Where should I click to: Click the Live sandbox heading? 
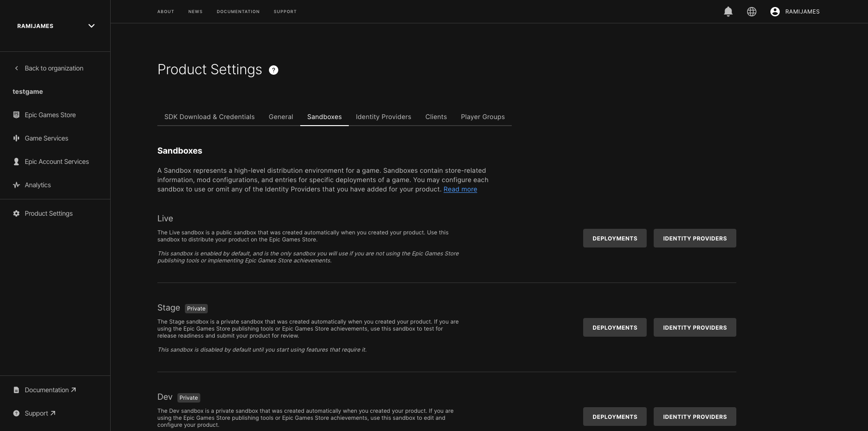(165, 219)
